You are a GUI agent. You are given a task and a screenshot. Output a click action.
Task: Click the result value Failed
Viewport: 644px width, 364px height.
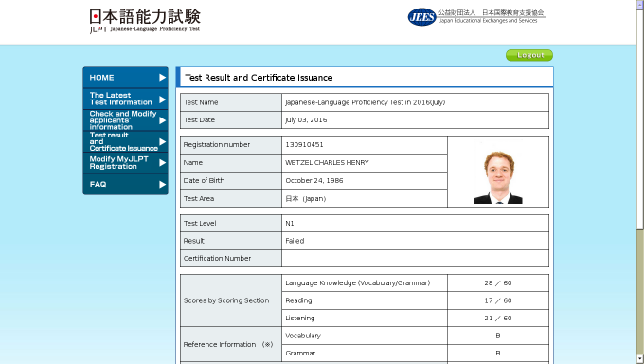pos(295,241)
